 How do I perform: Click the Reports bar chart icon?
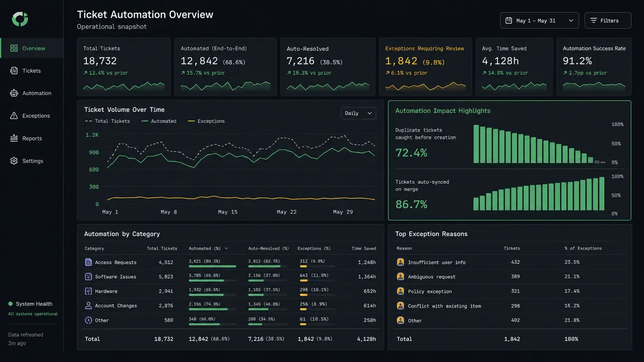[14, 138]
